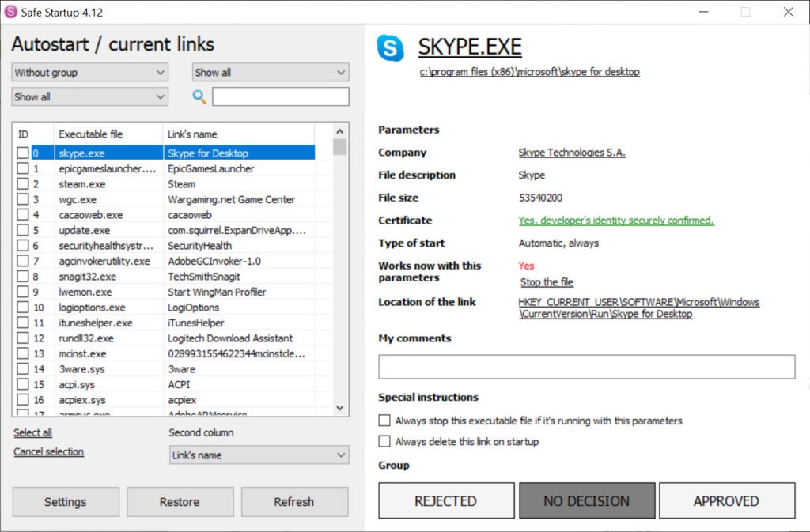Click the Restore button

(180, 501)
